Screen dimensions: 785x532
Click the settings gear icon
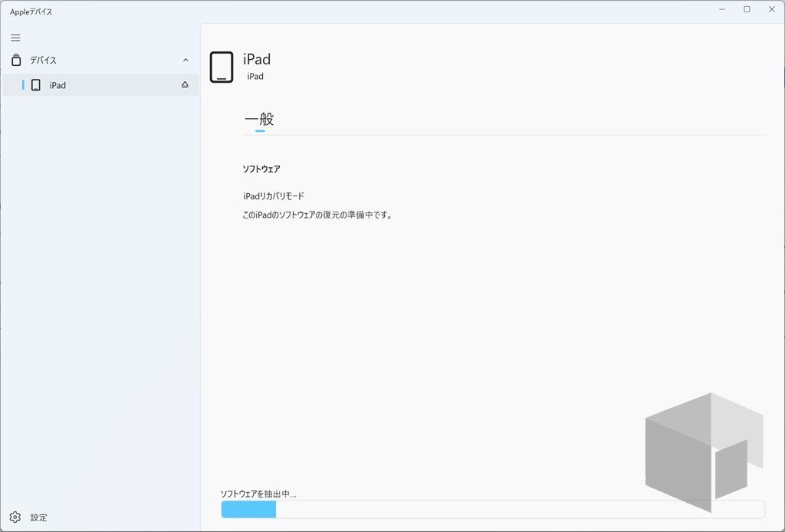tap(15, 517)
